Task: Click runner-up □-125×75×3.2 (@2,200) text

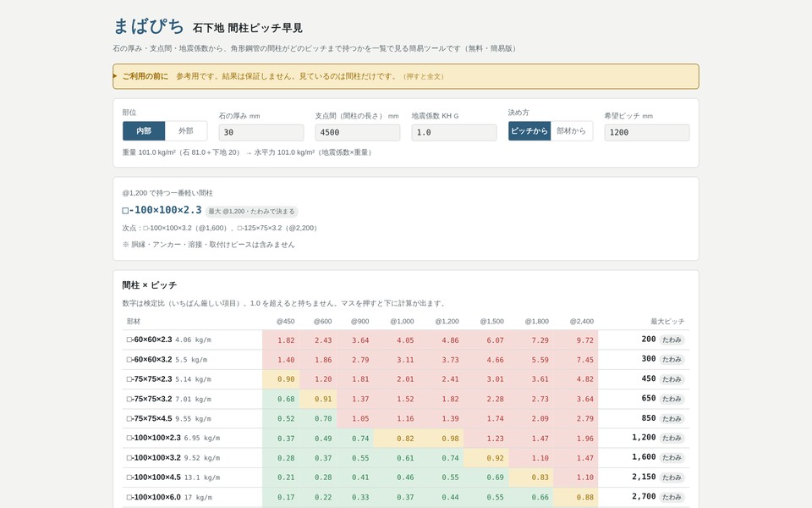Action: 277,228
